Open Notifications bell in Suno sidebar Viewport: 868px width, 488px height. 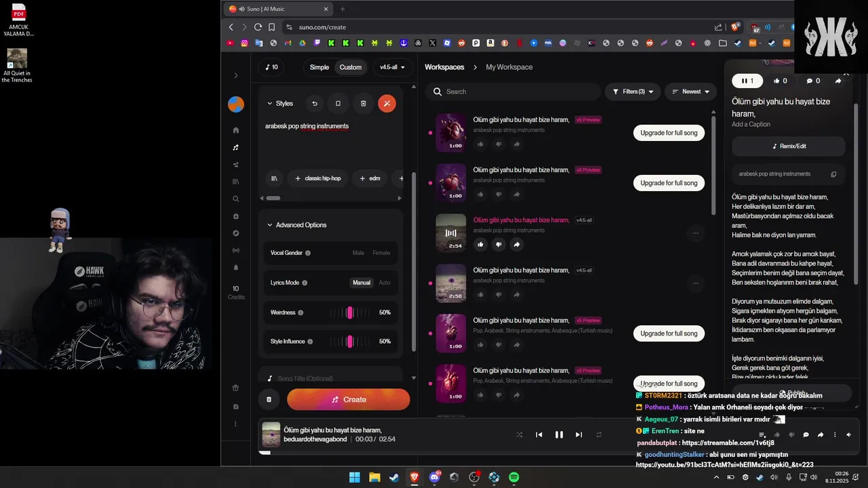click(236, 268)
